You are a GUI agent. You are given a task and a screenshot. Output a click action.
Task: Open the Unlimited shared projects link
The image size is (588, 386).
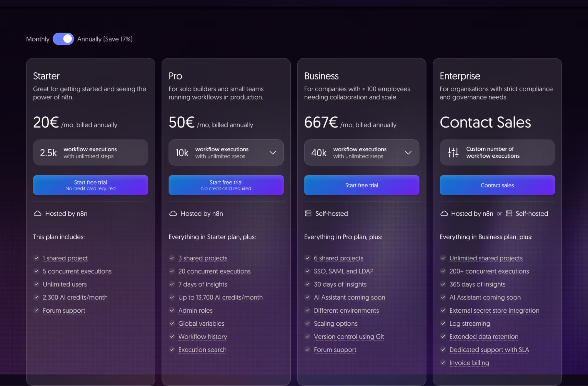pos(486,258)
